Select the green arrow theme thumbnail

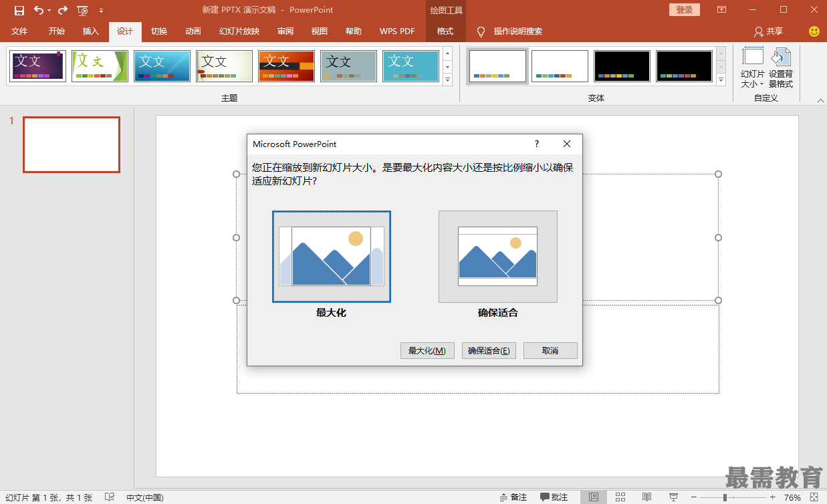[x=100, y=66]
